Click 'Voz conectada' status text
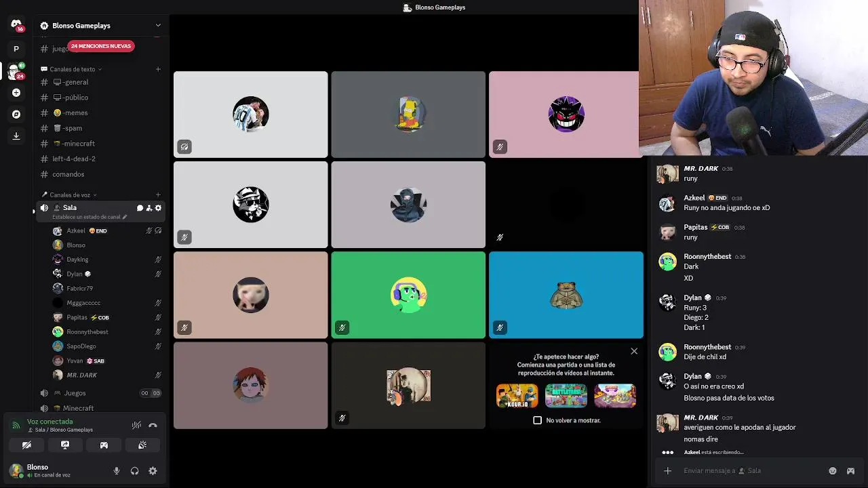This screenshot has width=868, height=488. (50, 422)
